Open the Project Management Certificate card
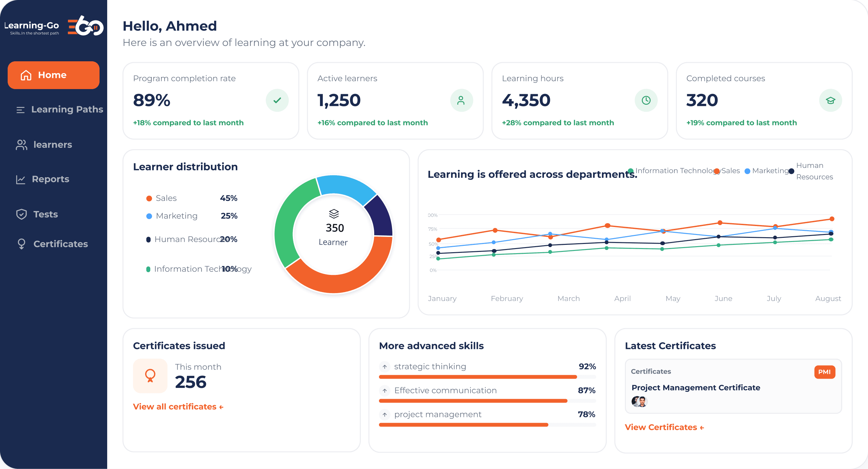The image size is (868, 469). pyautogui.click(x=733, y=386)
